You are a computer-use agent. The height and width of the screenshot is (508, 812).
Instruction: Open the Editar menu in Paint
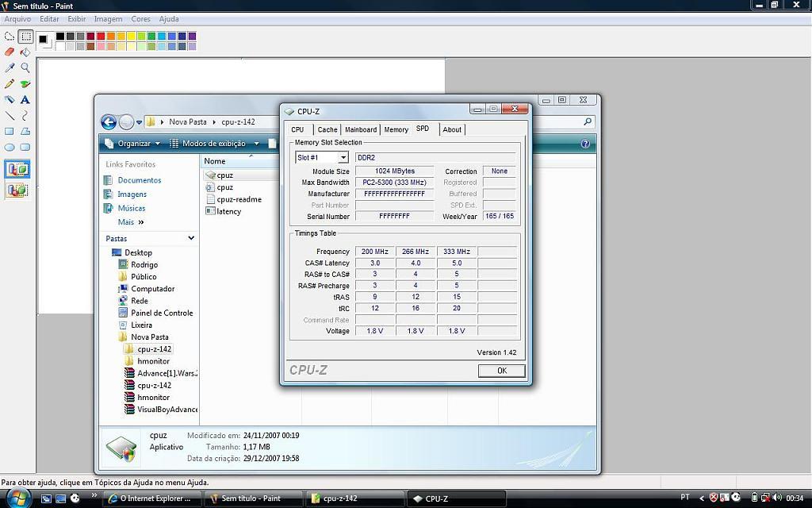coord(49,19)
